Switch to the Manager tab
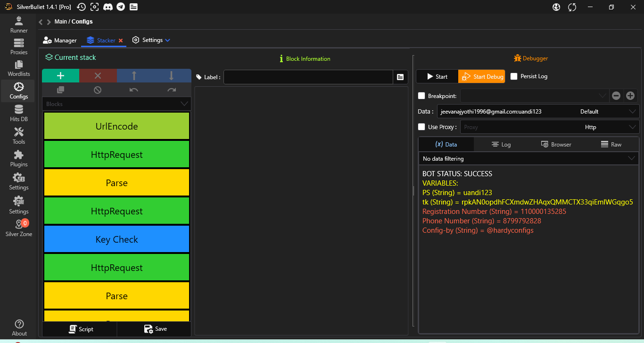Screen dimensions: 644x343 60,41
